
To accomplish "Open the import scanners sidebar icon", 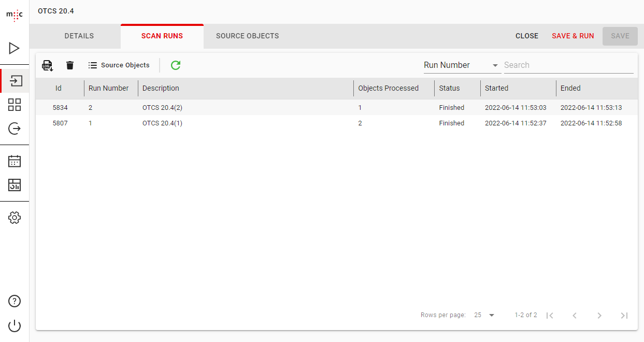I will click(x=15, y=81).
